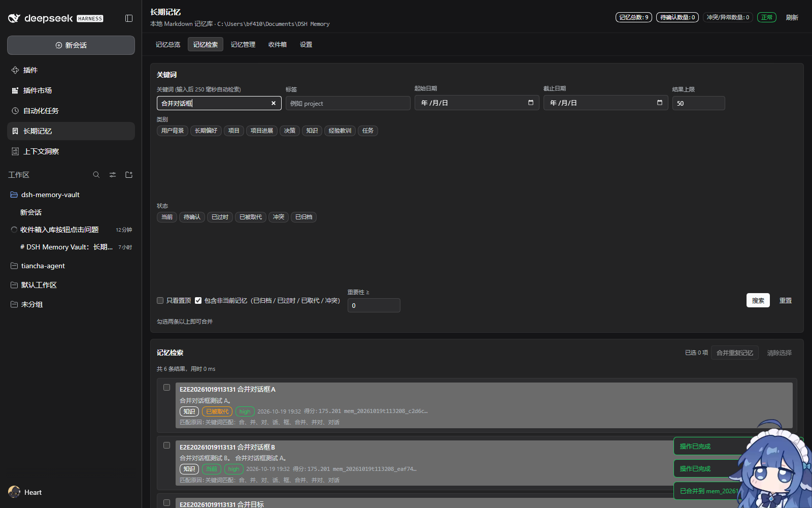Expand the dsh-memory-vault workspace

point(71,195)
